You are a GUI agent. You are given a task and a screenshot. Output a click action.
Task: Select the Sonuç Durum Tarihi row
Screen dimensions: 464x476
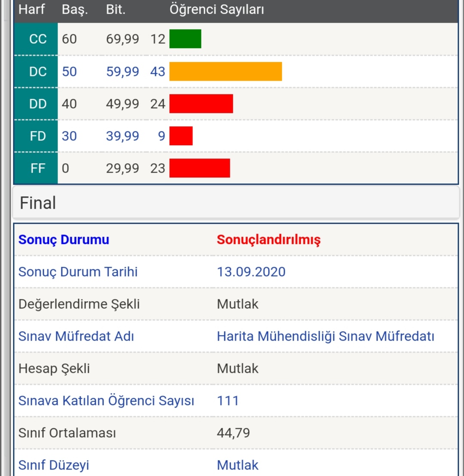(236, 272)
